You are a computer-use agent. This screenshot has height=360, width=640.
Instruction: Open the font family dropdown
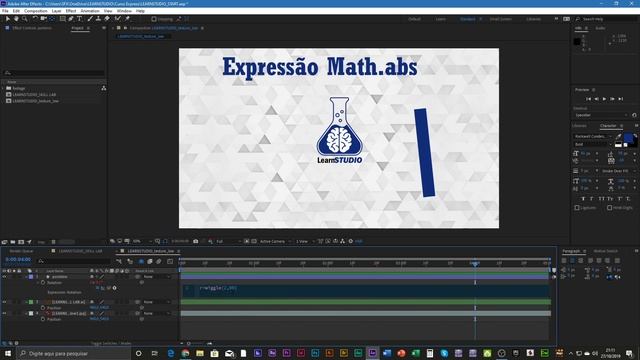pos(593,136)
